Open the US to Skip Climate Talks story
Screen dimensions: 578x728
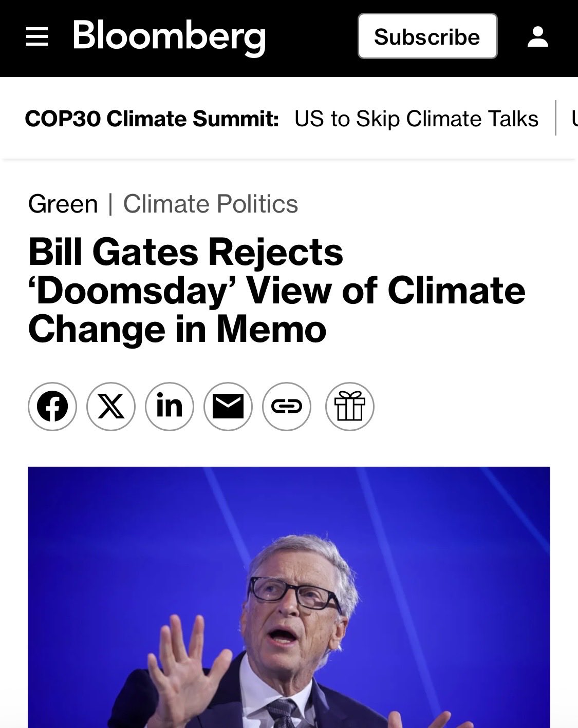coord(416,119)
